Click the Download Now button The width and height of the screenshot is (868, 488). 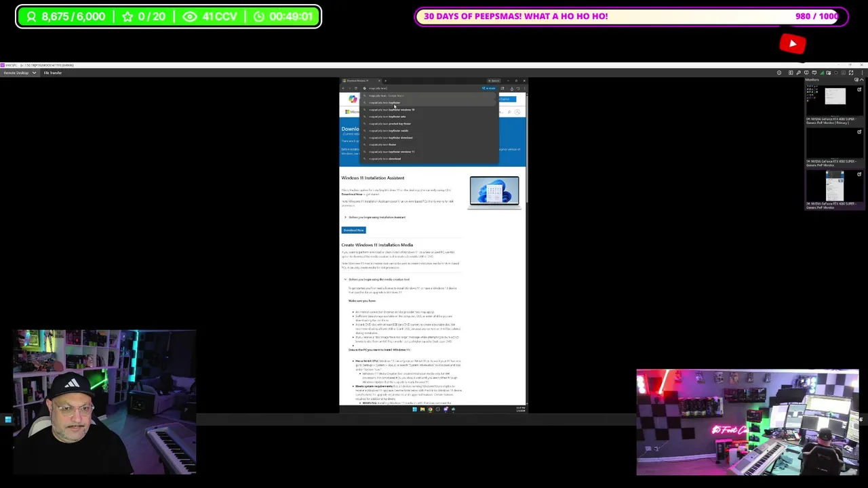[353, 230]
